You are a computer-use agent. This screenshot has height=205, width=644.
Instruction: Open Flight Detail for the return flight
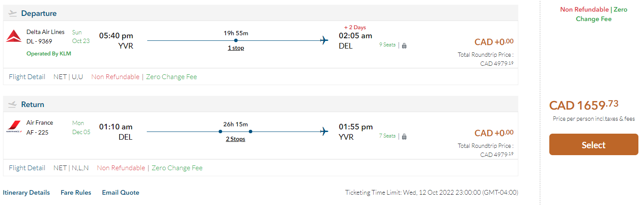(x=27, y=168)
